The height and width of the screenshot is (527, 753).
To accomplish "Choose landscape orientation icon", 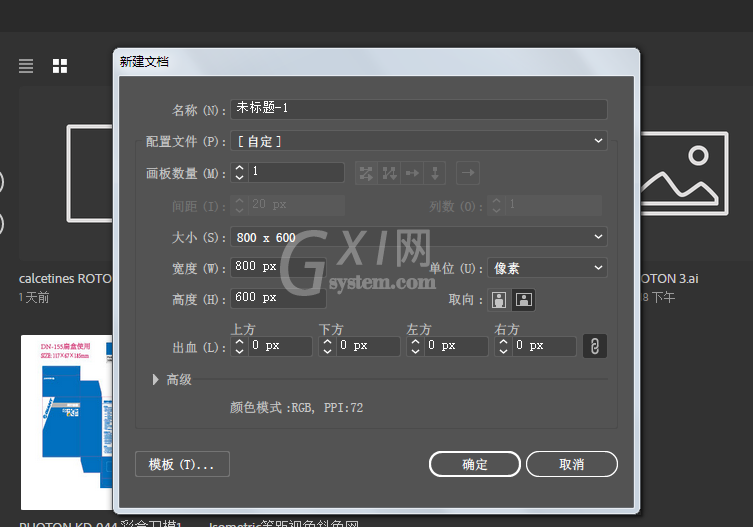I will click(x=523, y=300).
